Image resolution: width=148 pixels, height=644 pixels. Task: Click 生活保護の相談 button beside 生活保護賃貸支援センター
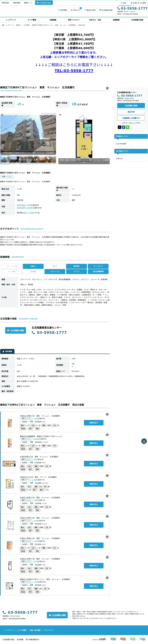(x=15, y=330)
